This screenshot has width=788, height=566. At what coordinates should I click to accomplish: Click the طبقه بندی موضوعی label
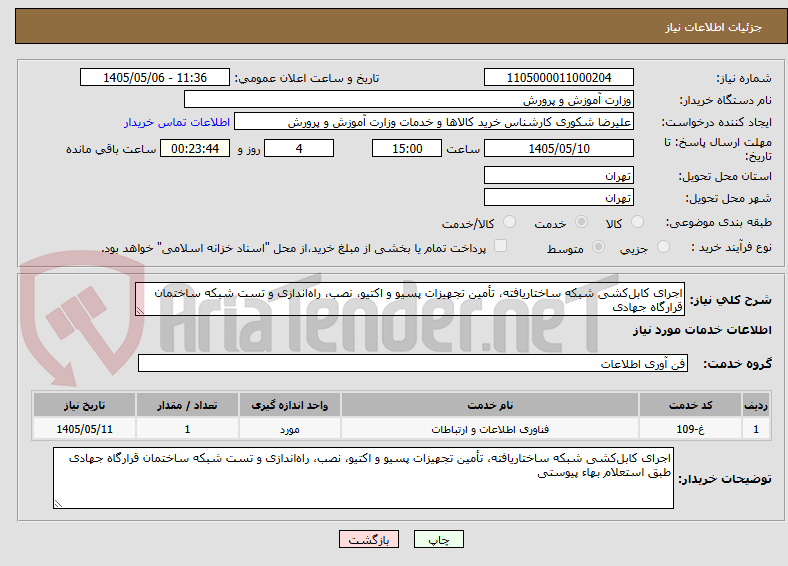719,222
